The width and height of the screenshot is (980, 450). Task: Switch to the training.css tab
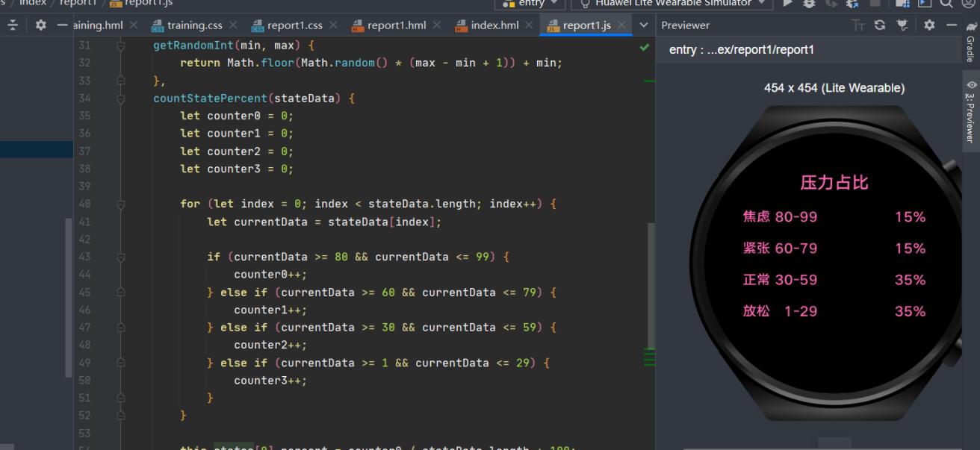click(x=194, y=25)
